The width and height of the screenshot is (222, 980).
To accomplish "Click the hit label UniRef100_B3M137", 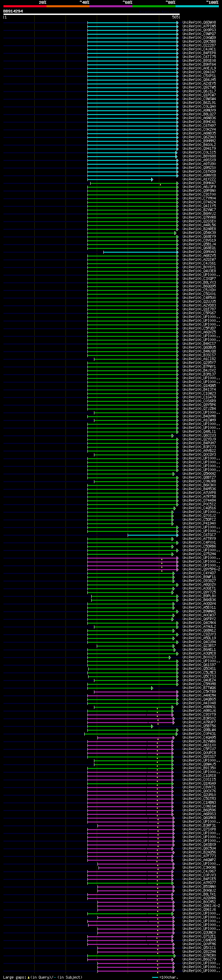I will [199, 374].
